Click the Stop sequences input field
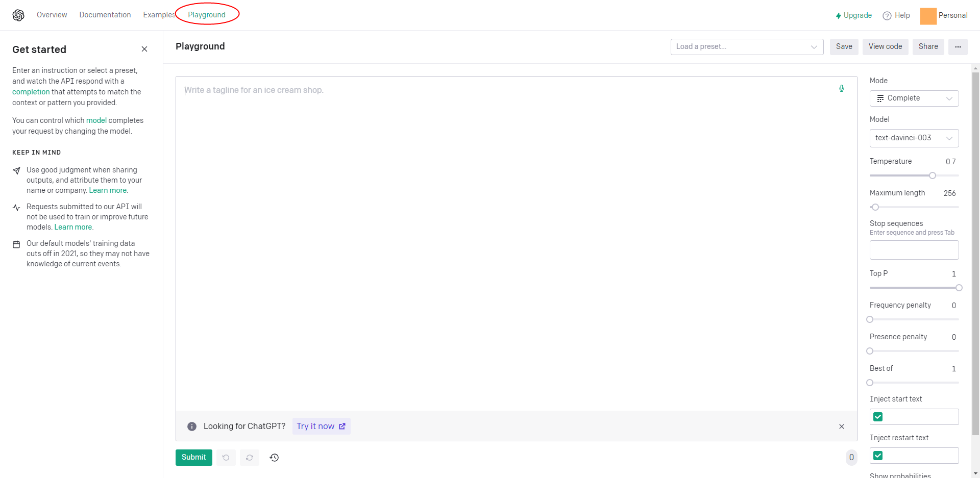 pos(914,250)
